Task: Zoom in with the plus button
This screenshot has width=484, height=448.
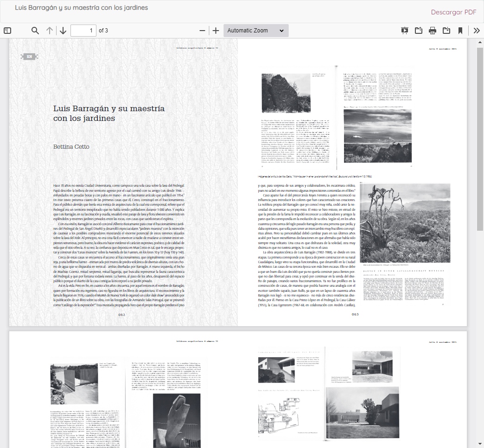Action: tap(216, 31)
